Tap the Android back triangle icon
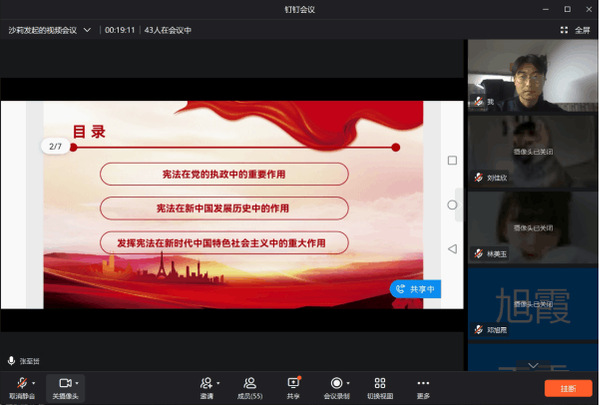599x405 pixels. point(452,249)
